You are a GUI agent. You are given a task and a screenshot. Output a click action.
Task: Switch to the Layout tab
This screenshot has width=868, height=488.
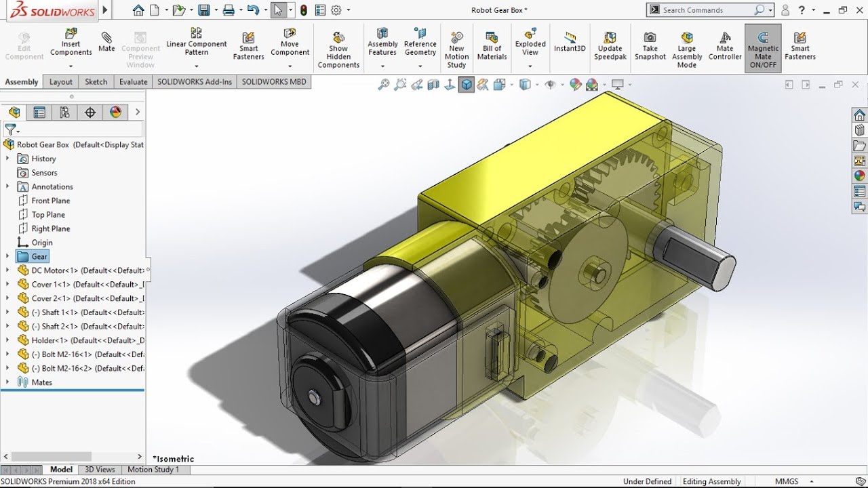pyautogui.click(x=60, y=82)
